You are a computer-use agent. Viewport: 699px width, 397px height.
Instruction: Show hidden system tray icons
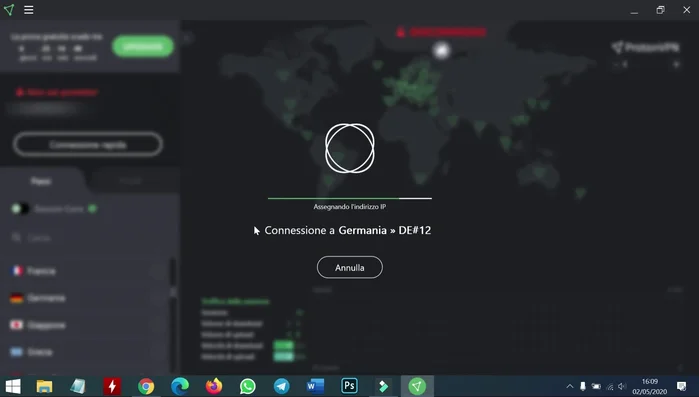click(570, 386)
